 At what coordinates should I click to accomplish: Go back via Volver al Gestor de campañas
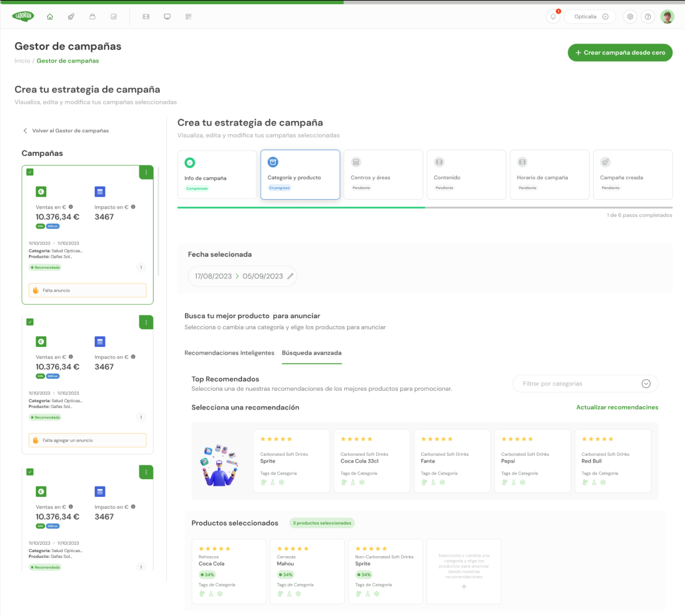click(x=65, y=131)
